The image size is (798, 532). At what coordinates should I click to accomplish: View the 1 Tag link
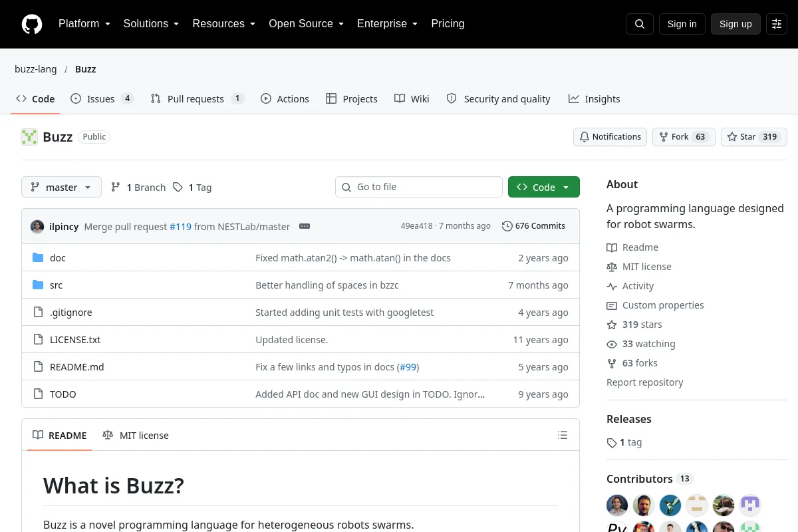point(192,188)
